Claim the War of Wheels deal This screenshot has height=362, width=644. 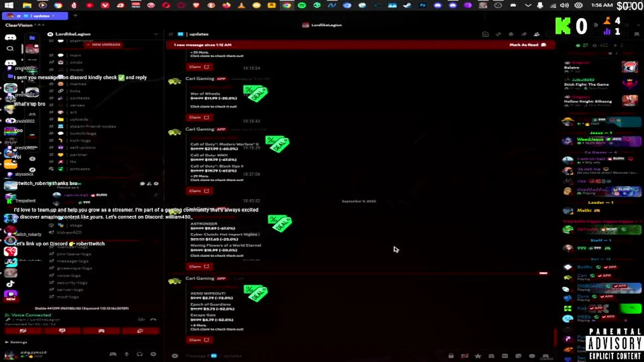pyautogui.click(x=200, y=117)
